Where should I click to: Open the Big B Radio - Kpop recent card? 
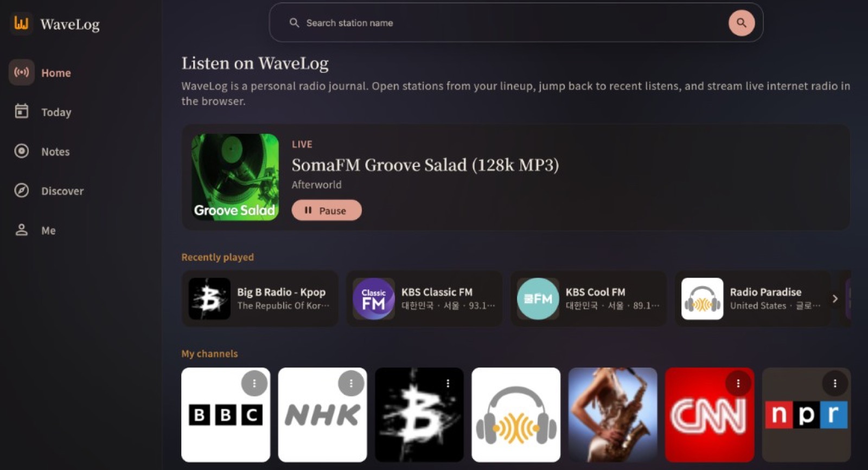point(260,299)
